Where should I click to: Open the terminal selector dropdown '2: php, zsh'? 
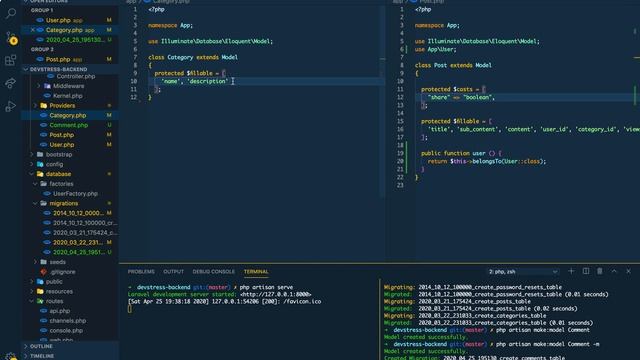pyautogui.click(x=523, y=271)
